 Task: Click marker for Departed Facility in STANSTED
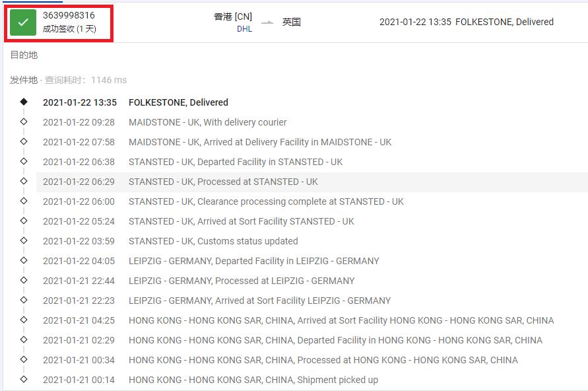click(x=24, y=161)
